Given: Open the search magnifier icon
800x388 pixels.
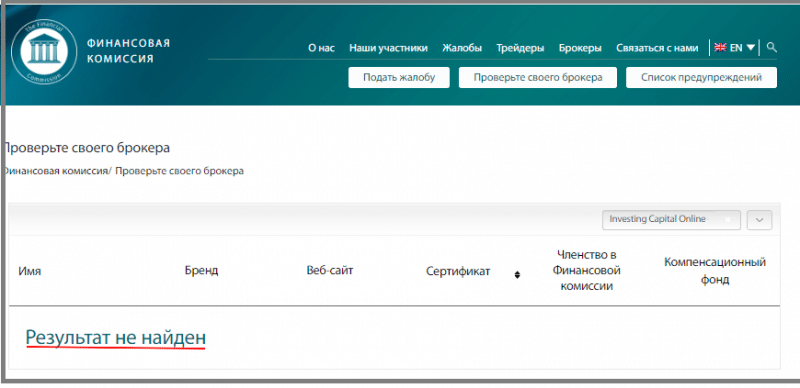Looking at the screenshot, I should tap(772, 47).
